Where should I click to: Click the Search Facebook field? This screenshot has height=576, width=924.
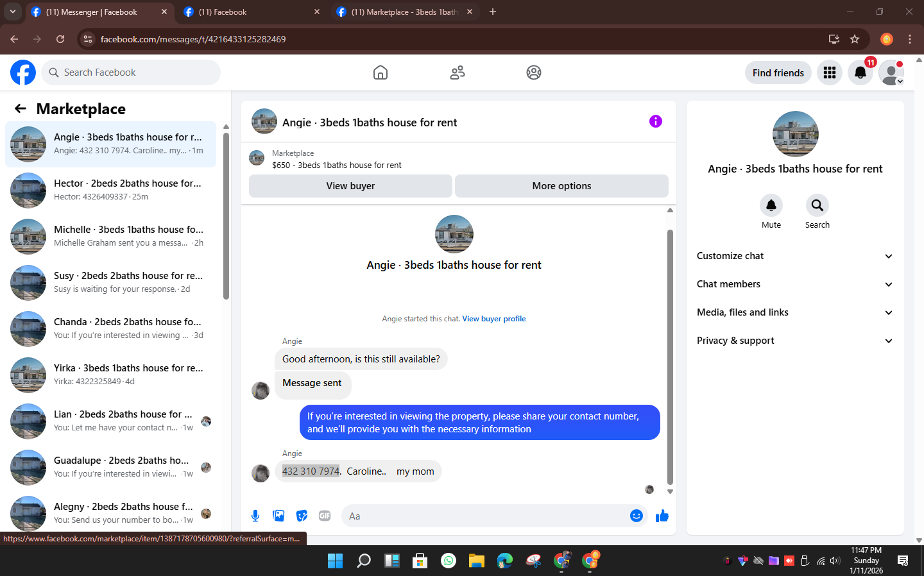[131, 72]
